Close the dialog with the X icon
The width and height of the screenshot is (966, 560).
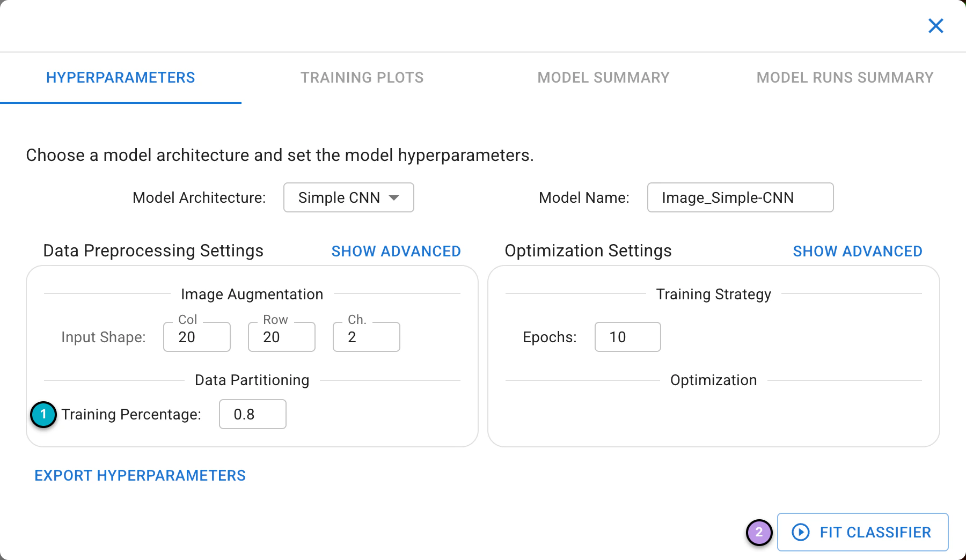(x=935, y=26)
